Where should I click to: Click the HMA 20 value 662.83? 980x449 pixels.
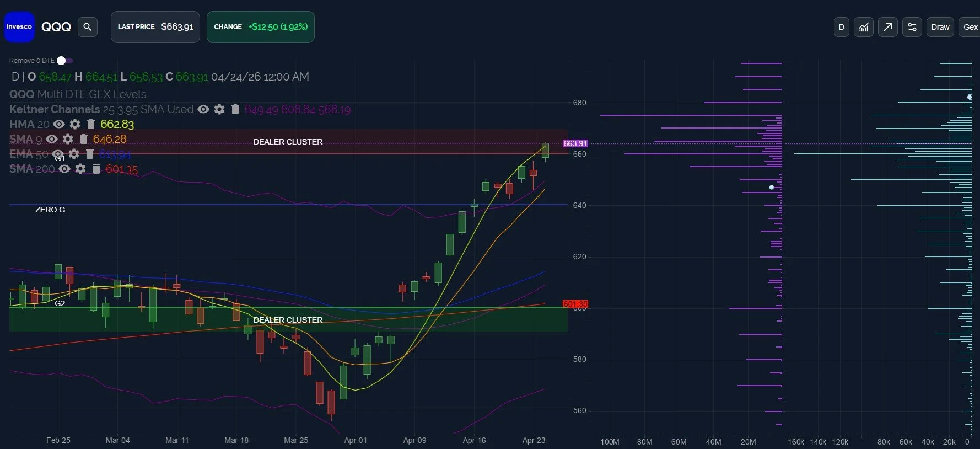tap(117, 124)
